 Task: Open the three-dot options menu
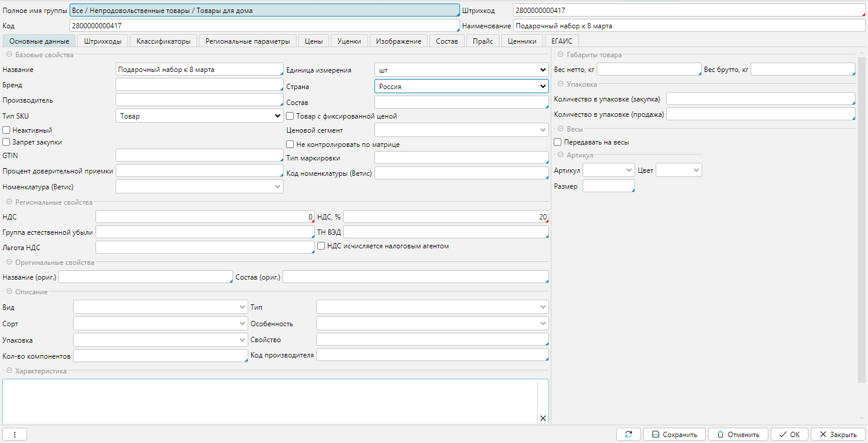15,434
